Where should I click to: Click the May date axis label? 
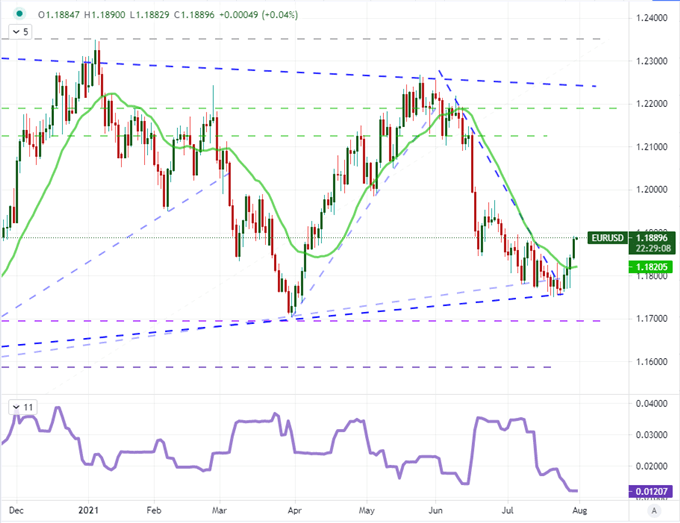tap(366, 510)
